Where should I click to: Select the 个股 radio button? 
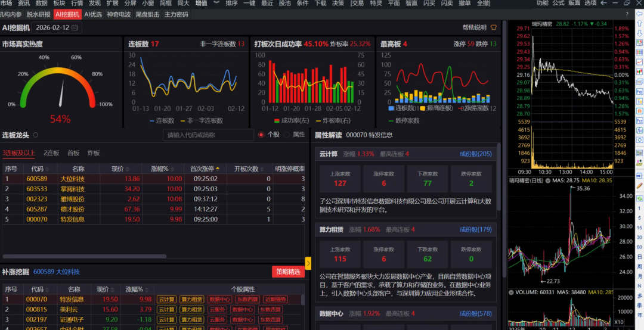(x=261, y=135)
